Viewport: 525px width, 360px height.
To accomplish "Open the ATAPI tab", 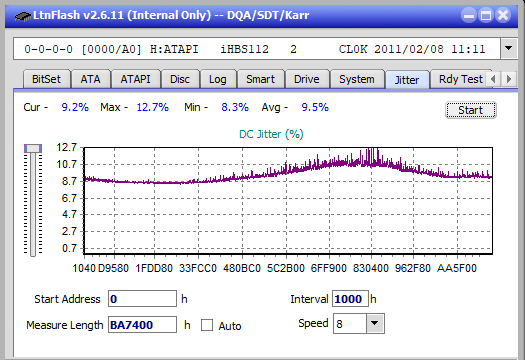I will 135,79.
